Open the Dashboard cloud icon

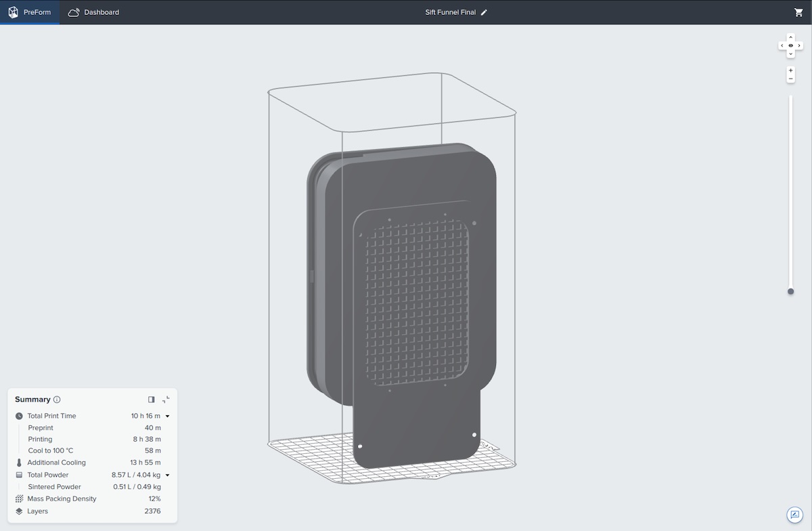[74, 12]
